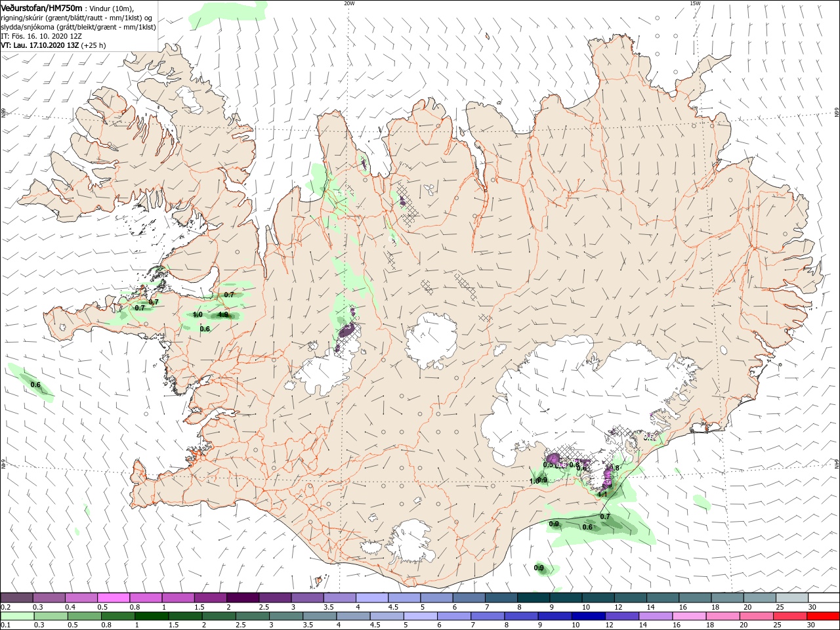Image resolution: width=840 pixels, height=630 pixels.
Task: Select deep blue swatch between 10 and 12
Action: 587,616
